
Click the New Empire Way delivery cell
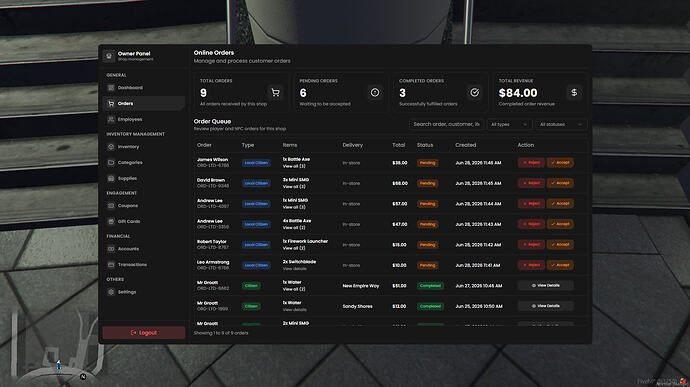point(361,286)
